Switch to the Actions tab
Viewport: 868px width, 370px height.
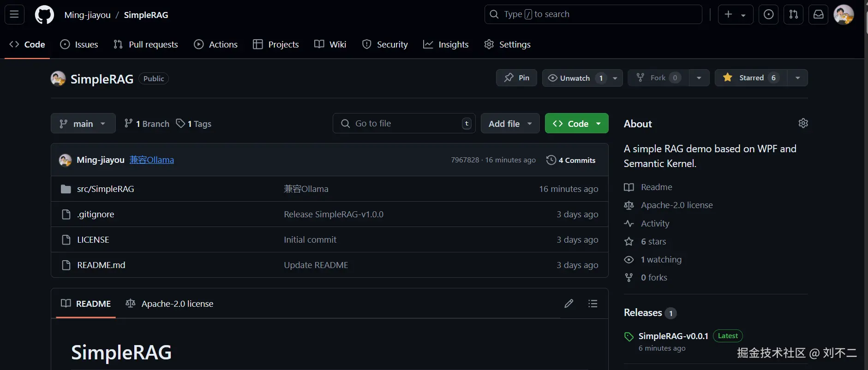(216, 44)
